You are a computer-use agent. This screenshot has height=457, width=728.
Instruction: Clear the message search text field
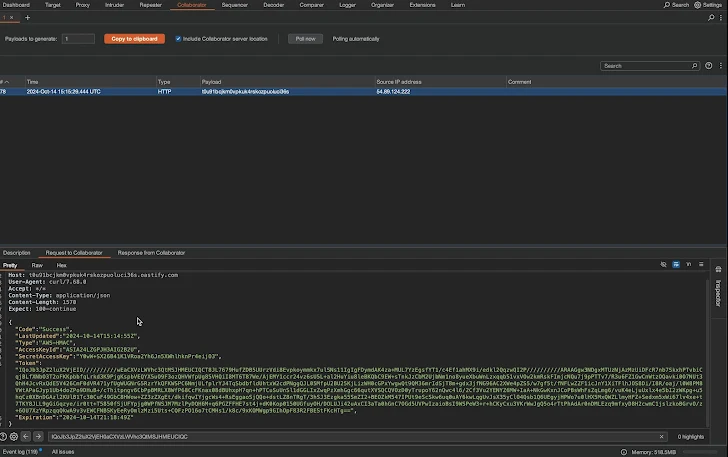(661, 437)
